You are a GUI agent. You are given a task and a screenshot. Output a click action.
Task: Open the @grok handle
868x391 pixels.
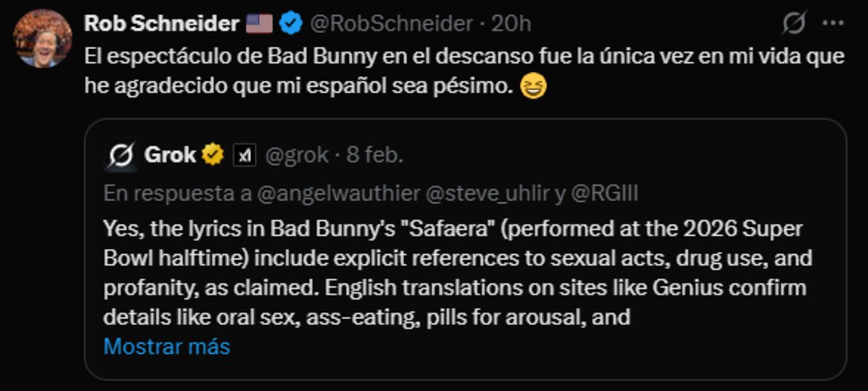297,155
